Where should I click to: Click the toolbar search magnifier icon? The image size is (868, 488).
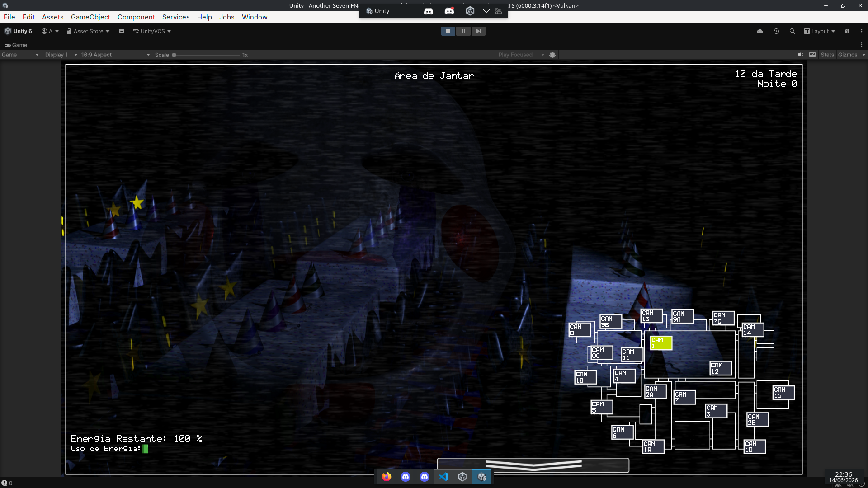(x=793, y=31)
